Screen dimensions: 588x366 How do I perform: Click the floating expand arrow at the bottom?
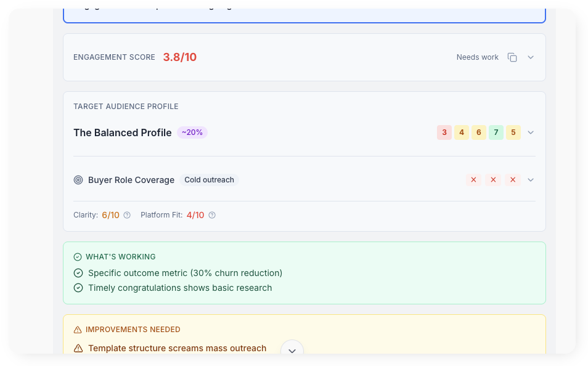tap(292, 350)
